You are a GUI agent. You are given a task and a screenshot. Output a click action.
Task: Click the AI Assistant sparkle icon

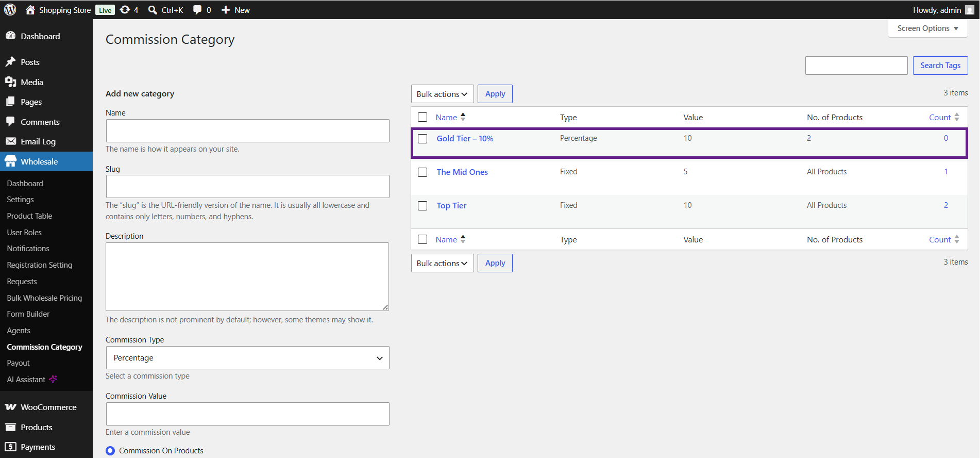(x=53, y=379)
